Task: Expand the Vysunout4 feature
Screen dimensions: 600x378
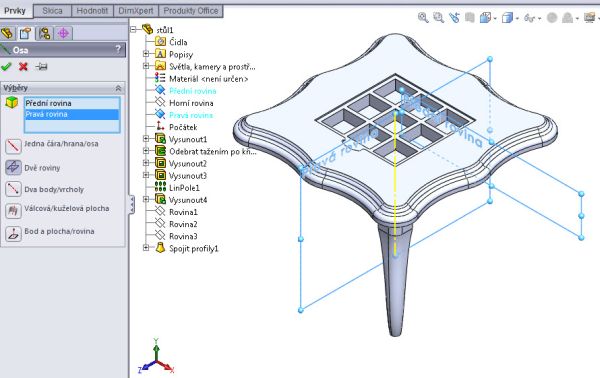Action: click(146, 199)
